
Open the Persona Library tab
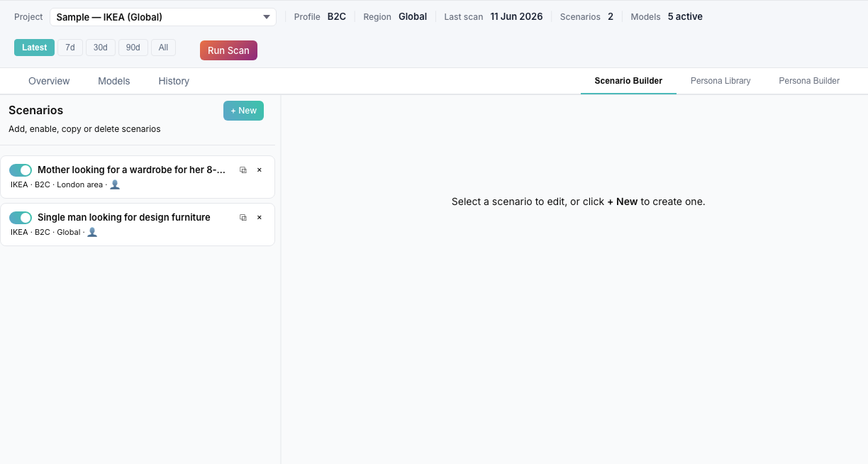[x=720, y=81]
